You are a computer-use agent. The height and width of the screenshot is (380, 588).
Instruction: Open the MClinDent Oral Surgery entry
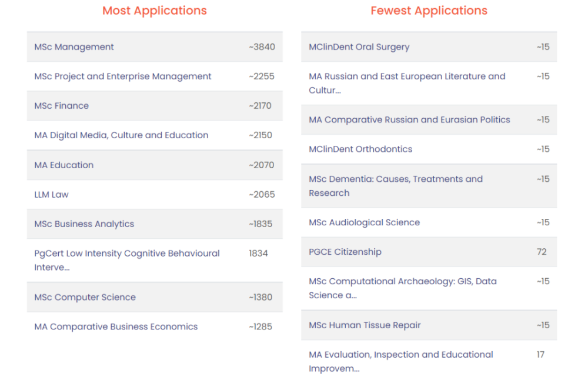tap(429, 47)
